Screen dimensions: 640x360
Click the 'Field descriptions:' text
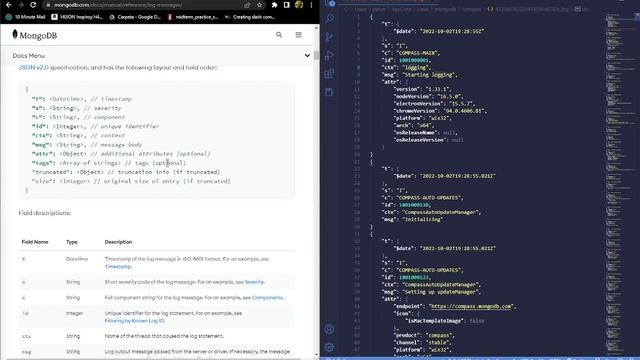[45, 213]
